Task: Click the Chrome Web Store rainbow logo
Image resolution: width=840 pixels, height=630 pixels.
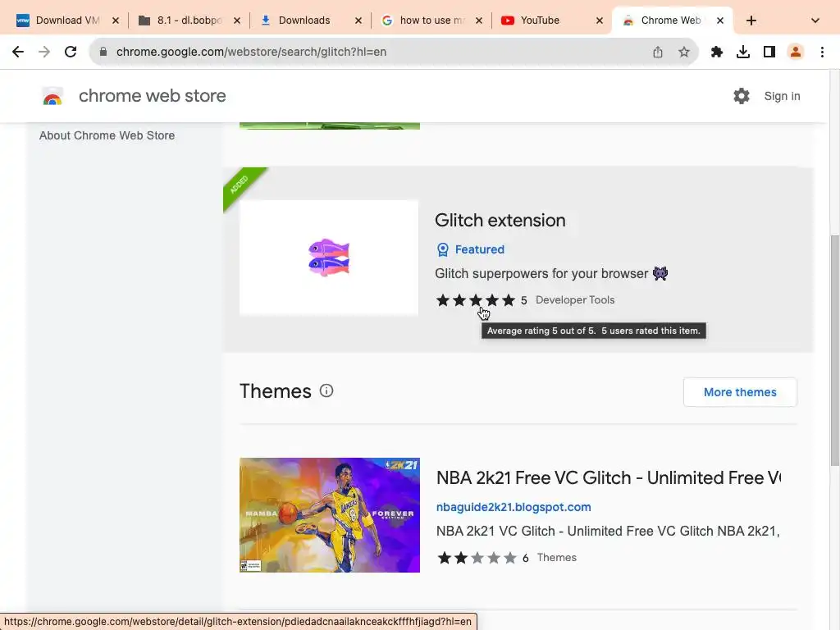Action: (x=52, y=97)
